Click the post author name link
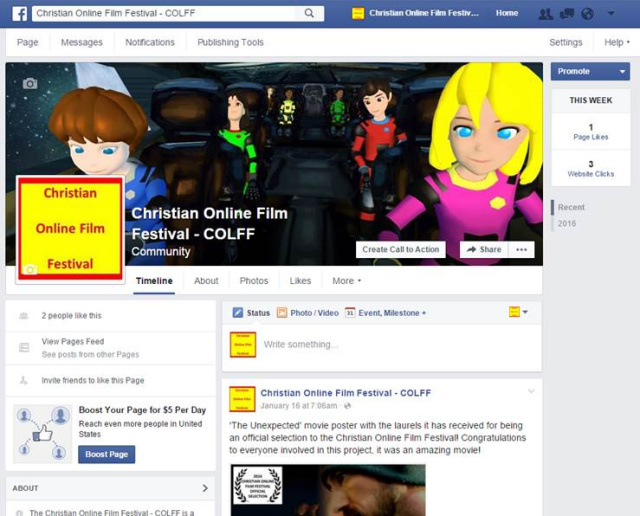The width and height of the screenshot is (640, 516). [x=346, y=393]
